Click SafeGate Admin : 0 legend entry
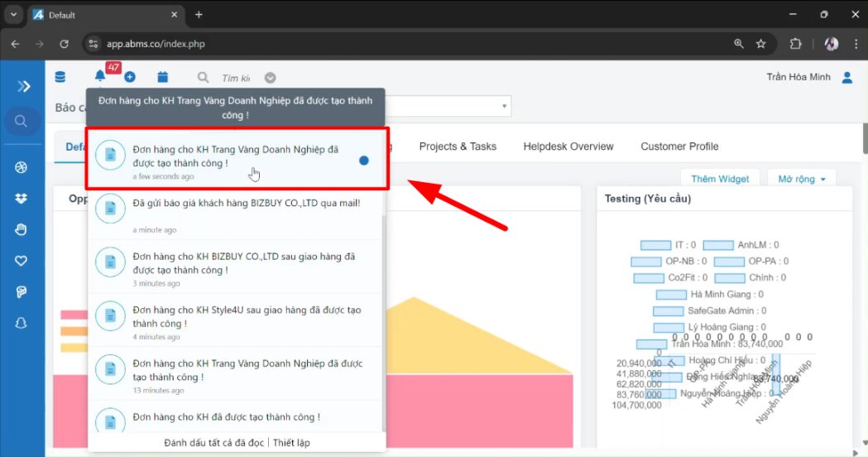 click(710, 310)
